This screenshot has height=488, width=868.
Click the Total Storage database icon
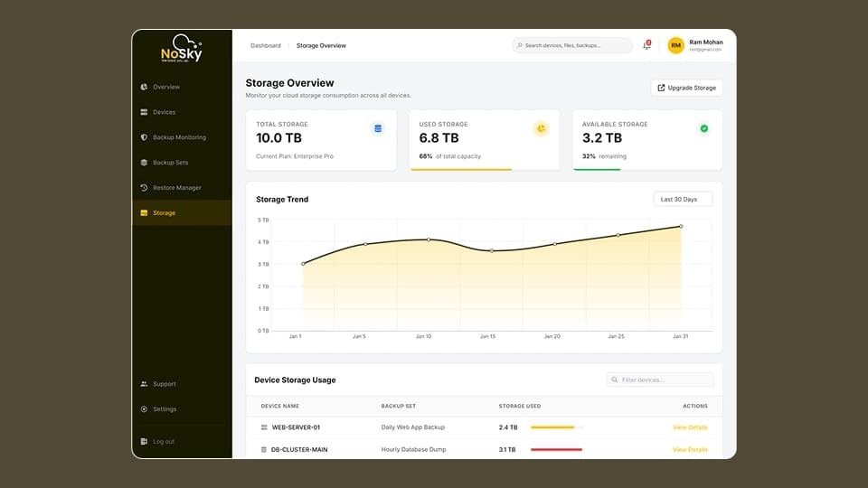(378, 129)
